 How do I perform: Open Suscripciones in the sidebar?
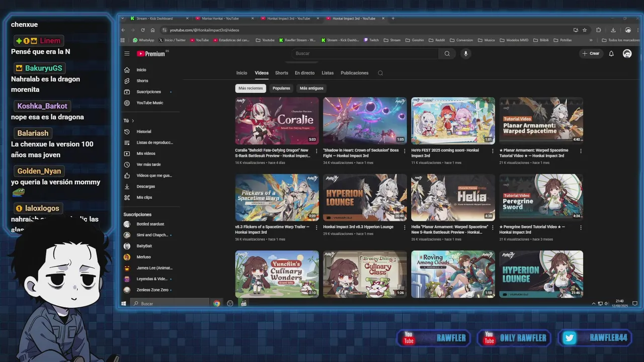pyautogui.click(x=148, y=92)
